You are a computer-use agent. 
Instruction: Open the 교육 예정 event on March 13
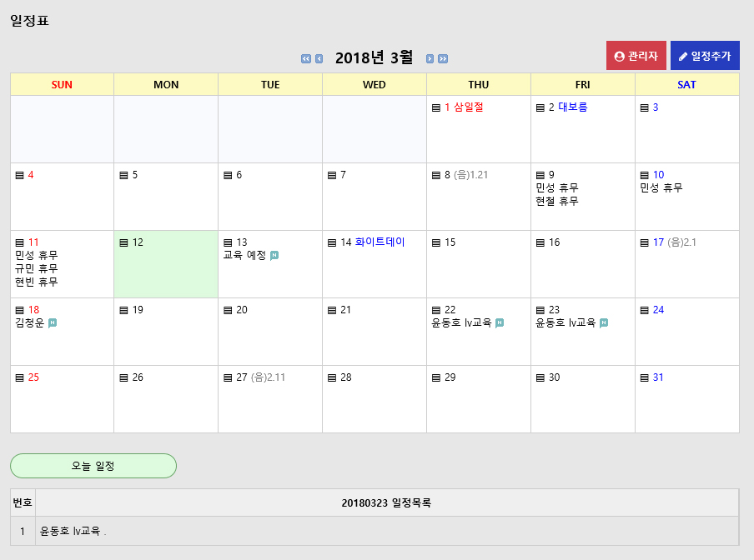coord(244,256)
